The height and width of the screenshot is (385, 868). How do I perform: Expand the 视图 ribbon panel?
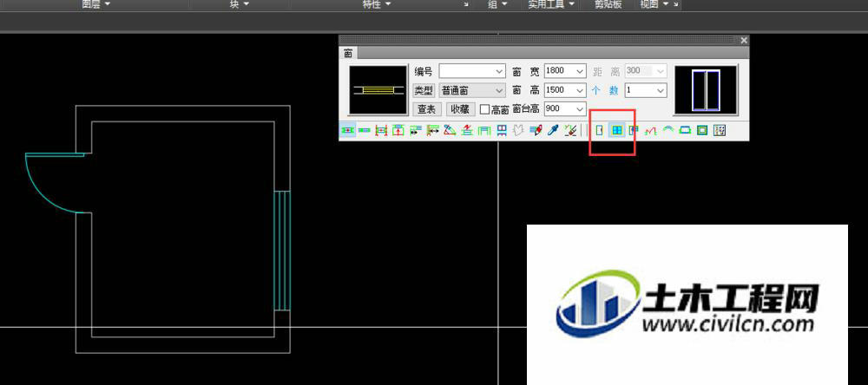[654, 3]
